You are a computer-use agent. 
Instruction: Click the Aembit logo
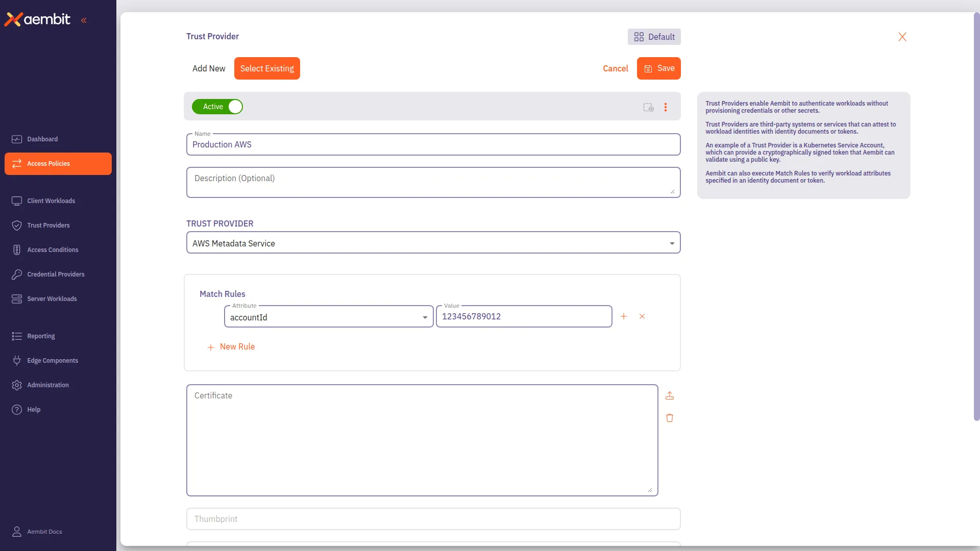[38, 19]
